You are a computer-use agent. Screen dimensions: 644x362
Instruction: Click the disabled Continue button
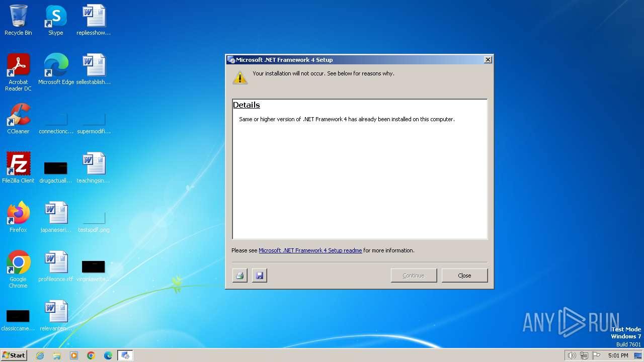point(414,276)
